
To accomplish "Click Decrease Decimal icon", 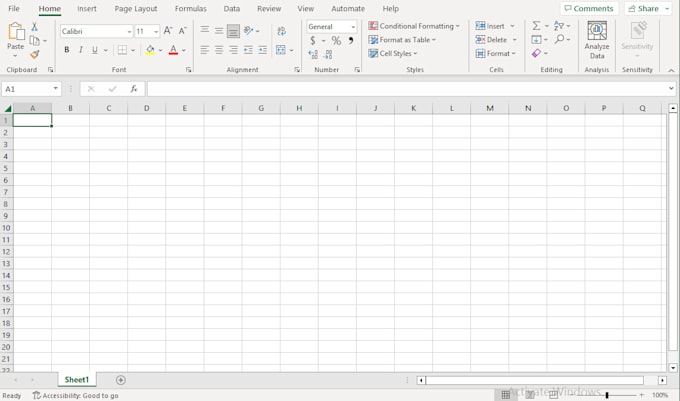I will click(x=328, y=54).
